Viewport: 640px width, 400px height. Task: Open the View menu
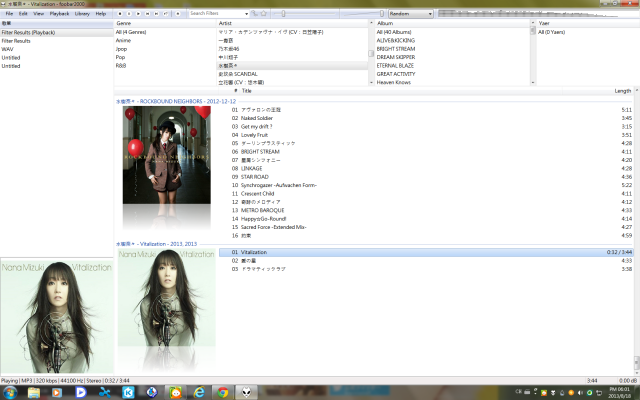tap(38, 13)
